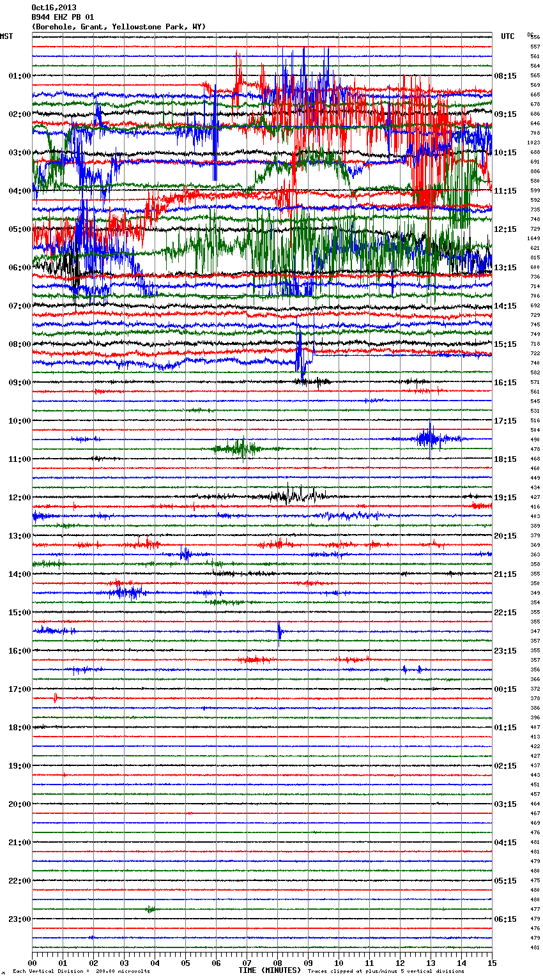The image size is (543, 980).
Task: Click the date label Oct16,2013
Action: [x=54, y=8]
